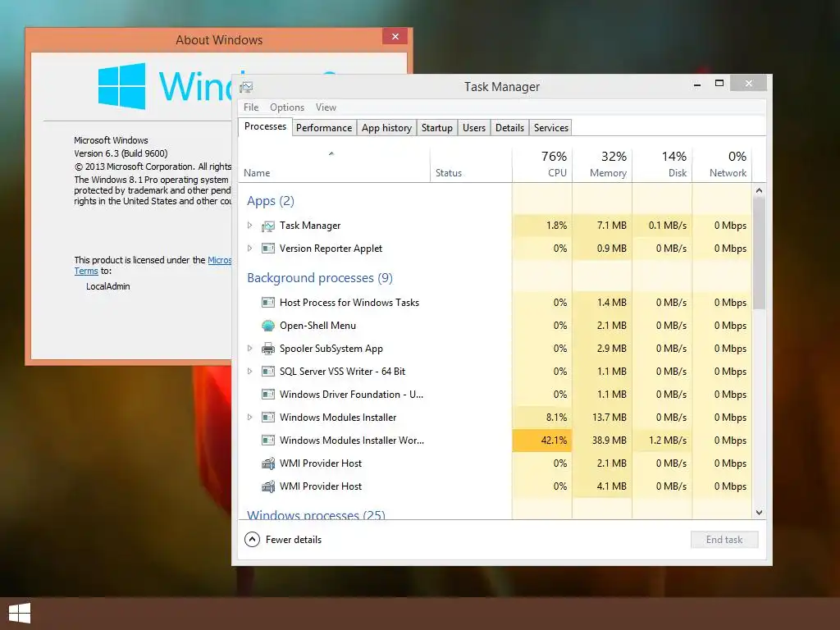This screenshot has height=630, width=840.
Task: Open the Microsoft license link in About Windows
Action: coord(220,260)
